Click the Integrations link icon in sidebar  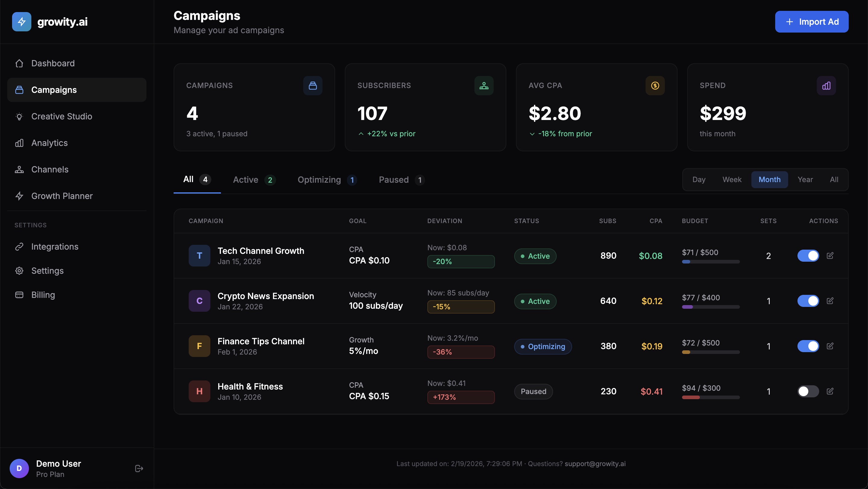pos(19,246)
